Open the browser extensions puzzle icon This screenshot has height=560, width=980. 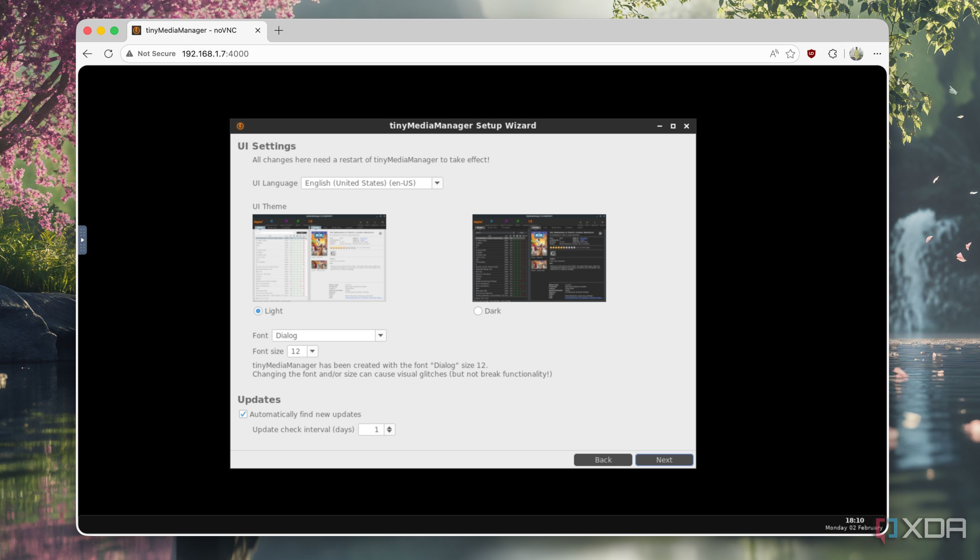pos(832,54)
